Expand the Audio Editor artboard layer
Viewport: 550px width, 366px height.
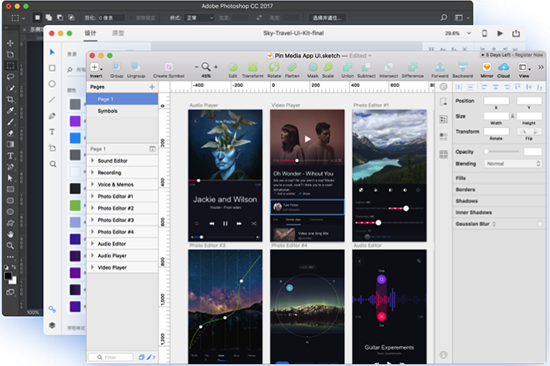92,244
